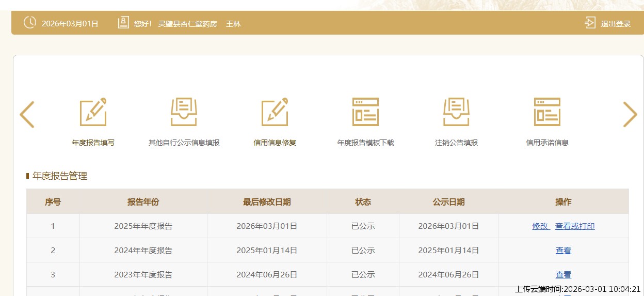Click 查看 for the 2023年年度报告
The width and height of the screenshot is (644, 296).
pyautogui.click(x=563, y=275)
